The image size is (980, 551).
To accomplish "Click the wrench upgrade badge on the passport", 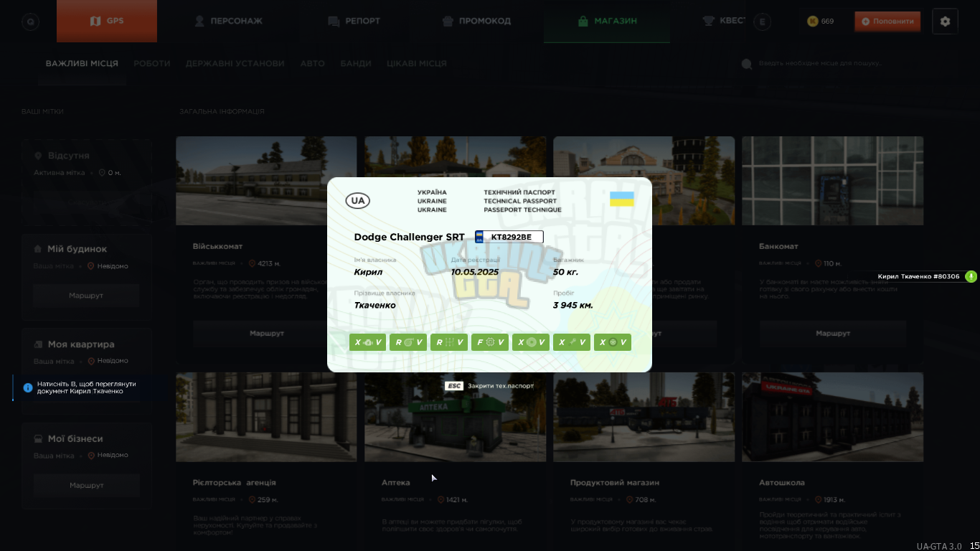I will pos(572,342).
